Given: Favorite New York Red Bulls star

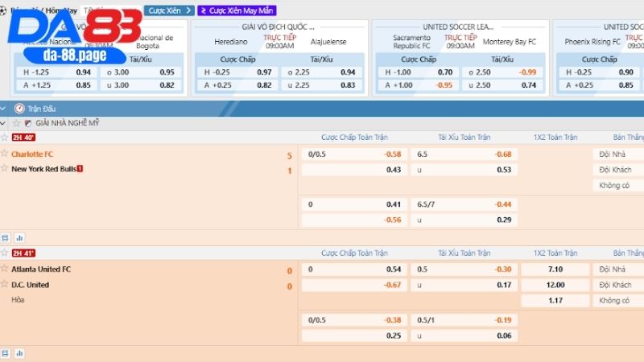Looking at the screenshot, I should [5, 168].
